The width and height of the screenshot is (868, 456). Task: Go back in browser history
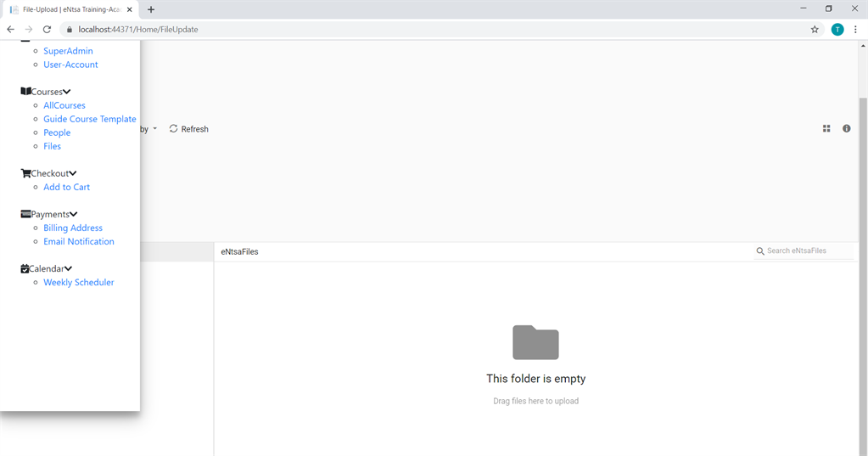pos(10,30)
